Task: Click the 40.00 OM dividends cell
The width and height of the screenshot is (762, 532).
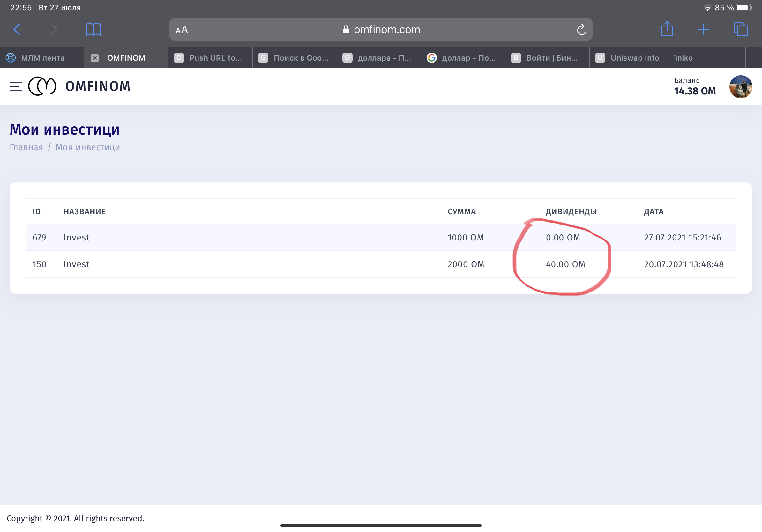Action: tap(565, 264)
